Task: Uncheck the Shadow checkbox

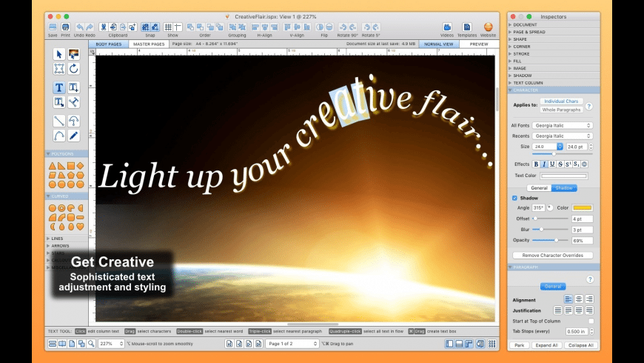Action: pos(515,198)
